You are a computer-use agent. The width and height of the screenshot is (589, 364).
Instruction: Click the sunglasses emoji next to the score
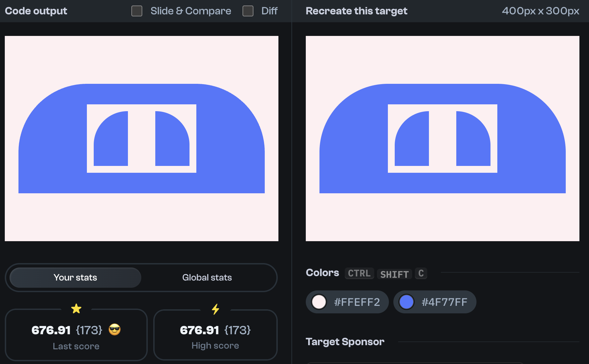tap(115, 330)
